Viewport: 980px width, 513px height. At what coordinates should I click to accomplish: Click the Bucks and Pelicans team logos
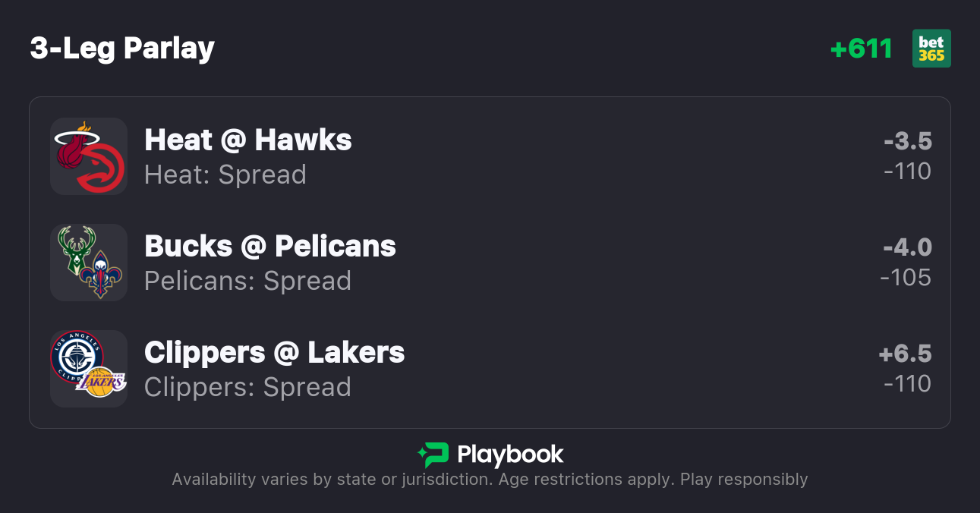point(89,263)
